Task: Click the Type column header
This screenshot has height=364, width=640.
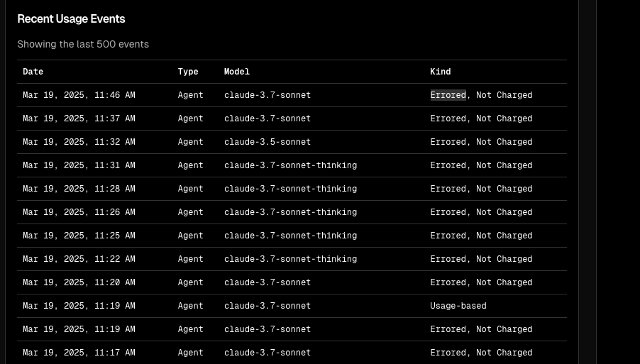Action: coord(188,72)
